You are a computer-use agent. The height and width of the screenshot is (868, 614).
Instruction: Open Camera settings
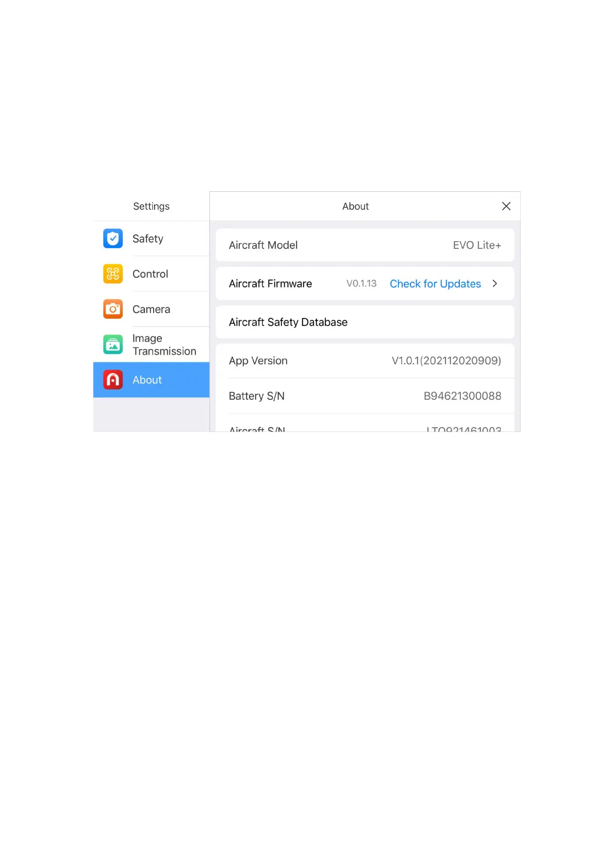tap(151, 309)
